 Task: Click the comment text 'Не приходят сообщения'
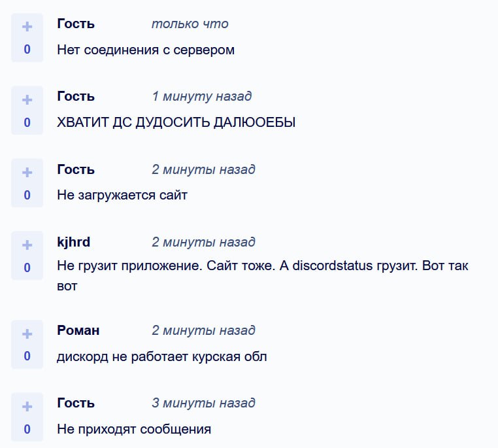coord(134,429)
